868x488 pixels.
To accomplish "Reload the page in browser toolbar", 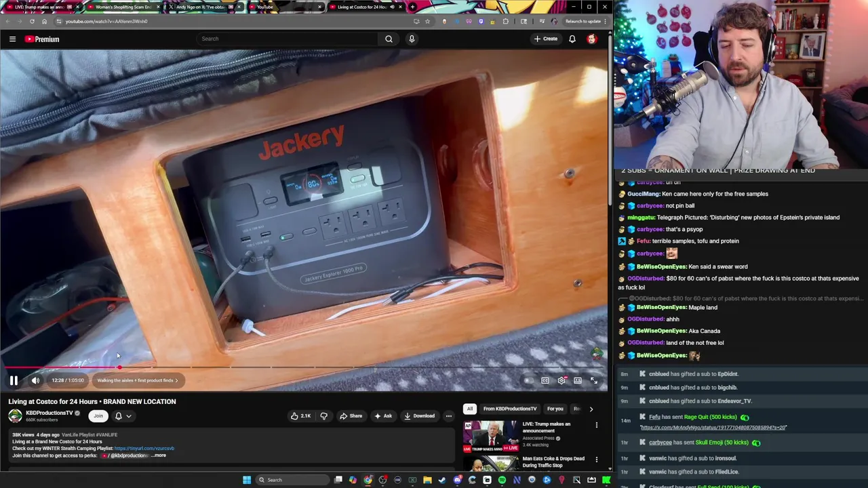I will click(32, 21).
